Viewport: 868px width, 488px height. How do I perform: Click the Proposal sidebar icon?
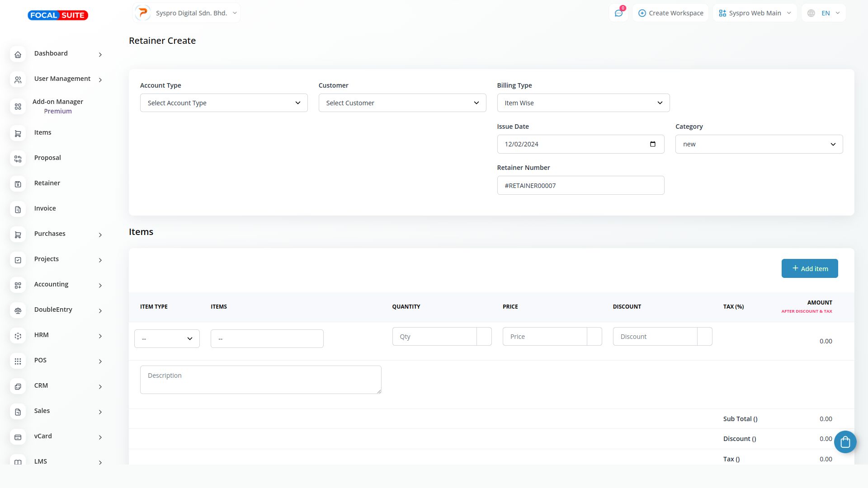18,159
